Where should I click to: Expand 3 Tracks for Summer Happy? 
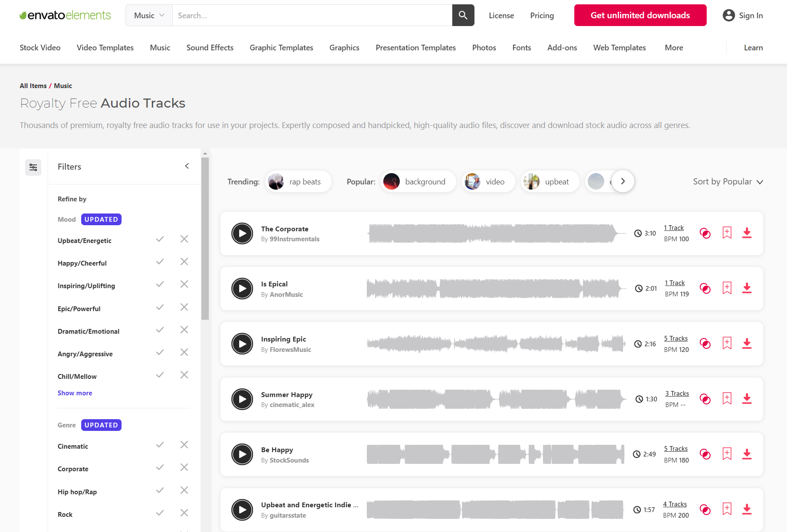pos(677,394)
